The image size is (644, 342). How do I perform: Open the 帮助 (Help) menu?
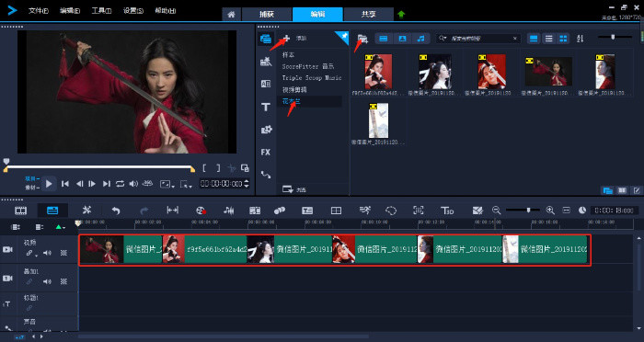pos(165,11)
